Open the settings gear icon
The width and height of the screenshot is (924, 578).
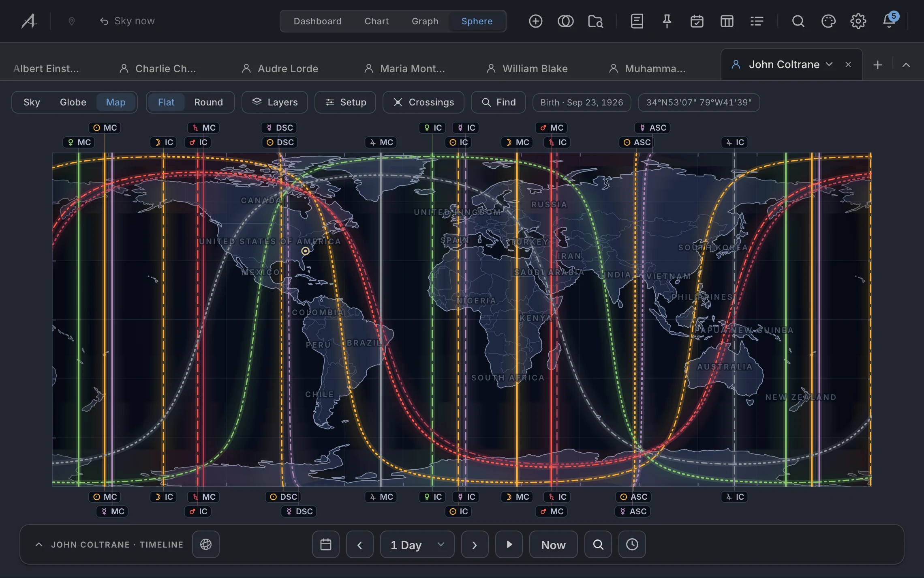[x=858, y=21]
